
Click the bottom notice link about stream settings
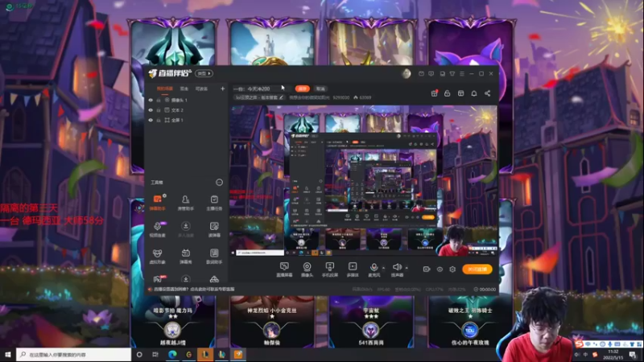[x=194, y=290]
